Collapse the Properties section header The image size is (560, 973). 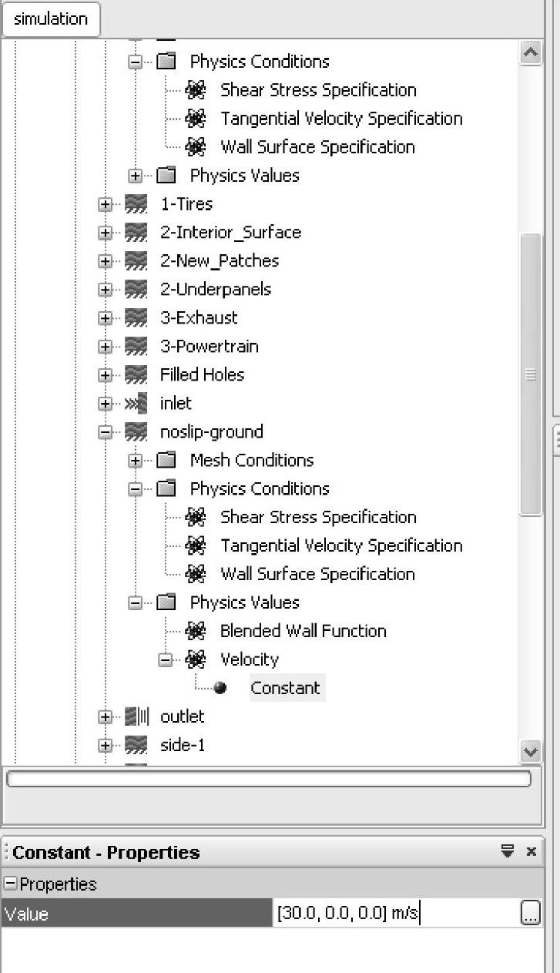(10, 884)
